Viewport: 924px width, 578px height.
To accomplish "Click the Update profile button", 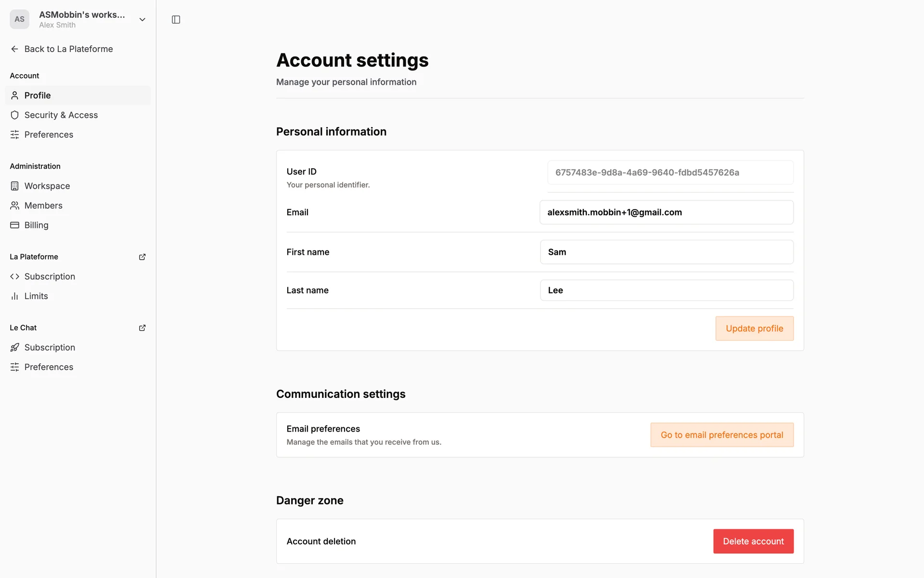I will coord(754,328).
